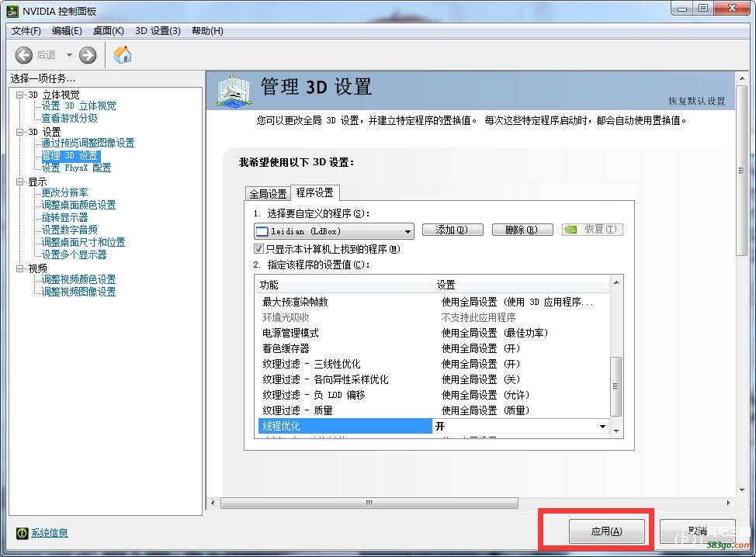Select 更改分辨率 in task tree

click(64, 192)
